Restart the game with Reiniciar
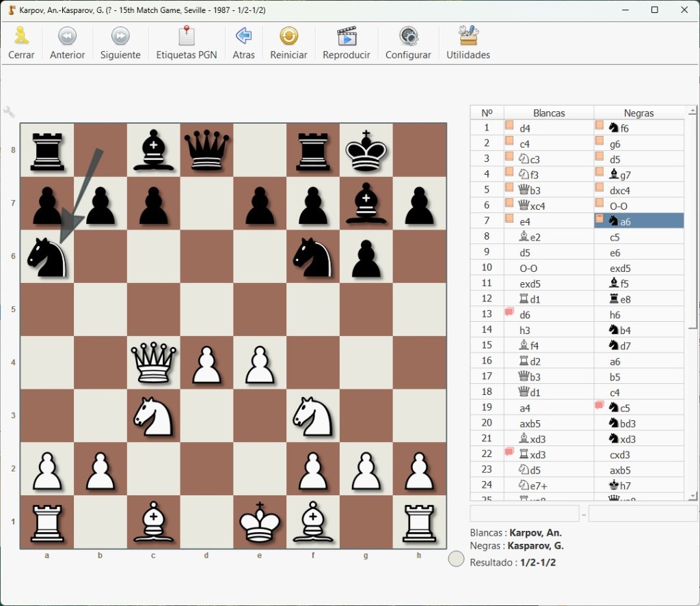The width and height of the screenshot is (700, 606). 288,43
